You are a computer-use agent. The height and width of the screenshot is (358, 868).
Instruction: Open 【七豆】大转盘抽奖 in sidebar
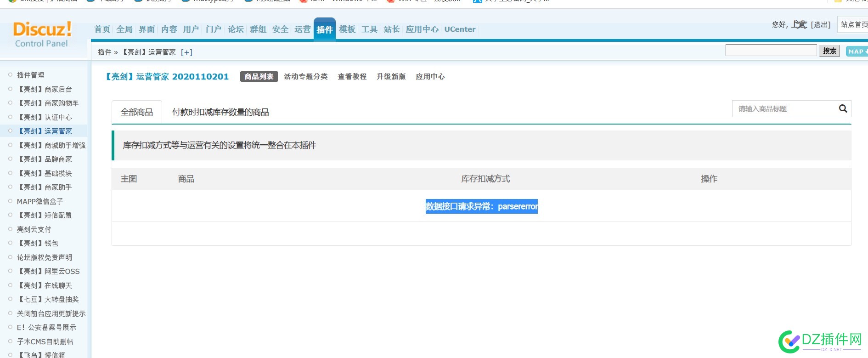point(48,299)
